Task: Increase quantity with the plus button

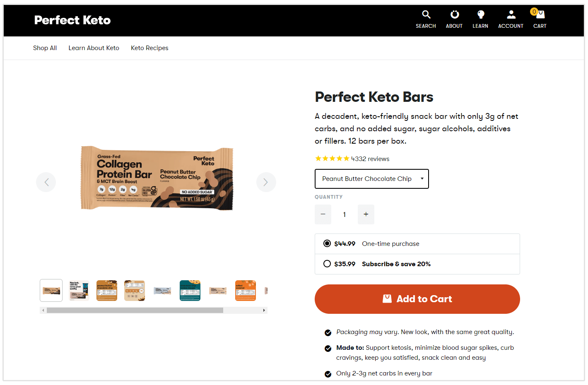Action: [366, 214]
